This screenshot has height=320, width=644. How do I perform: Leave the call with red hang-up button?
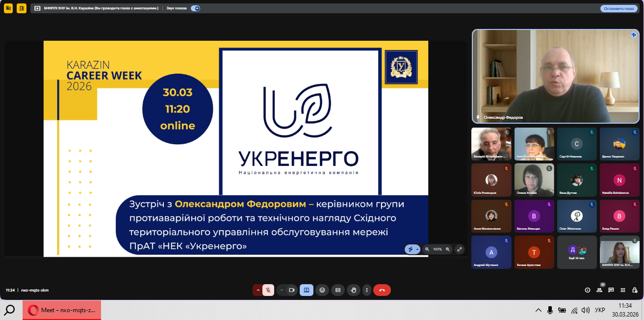[x=382, y=290]
